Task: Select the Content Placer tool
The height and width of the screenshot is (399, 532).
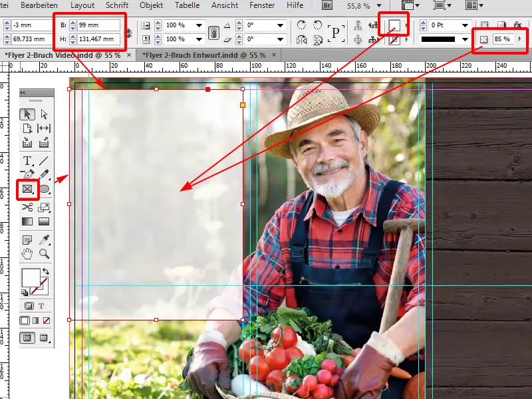Action: pyautogui.click(x=44, y=142)
